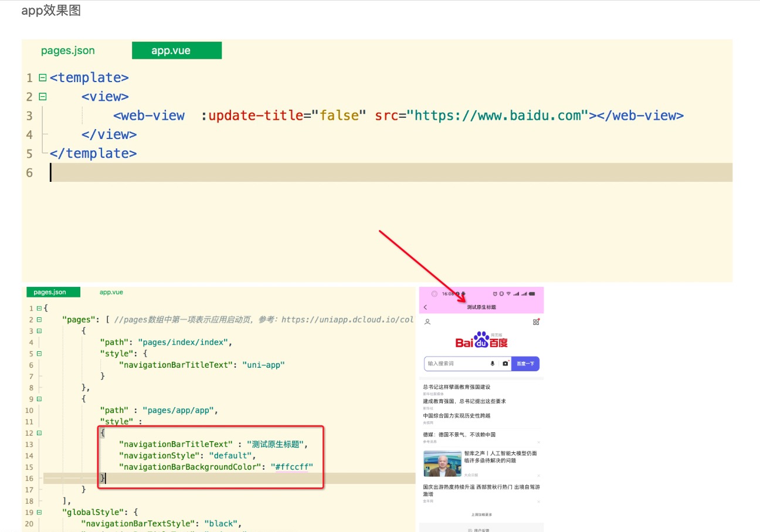
Task: Collapse the root brace fold on pages.json line 1
Action: coord(39,308)
